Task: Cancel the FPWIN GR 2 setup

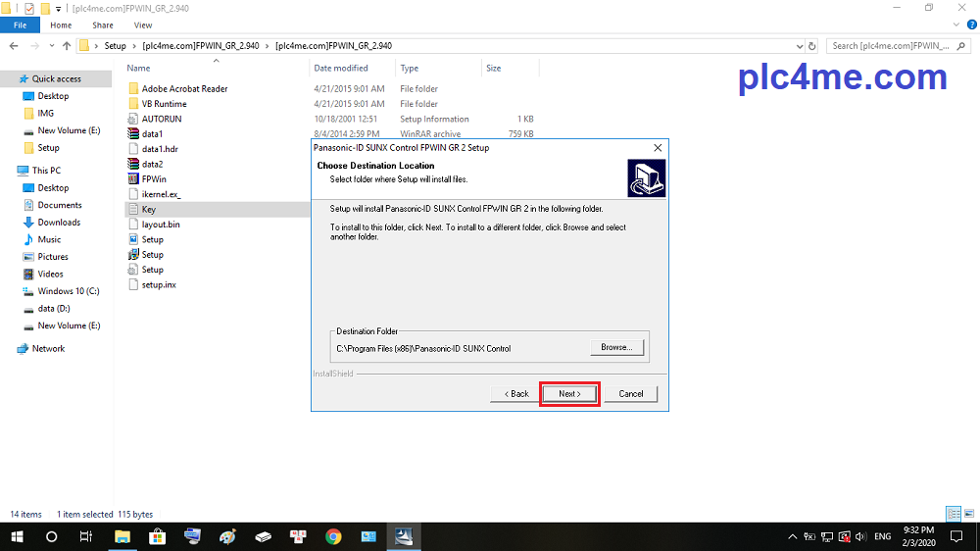Action: pos(630,393)
